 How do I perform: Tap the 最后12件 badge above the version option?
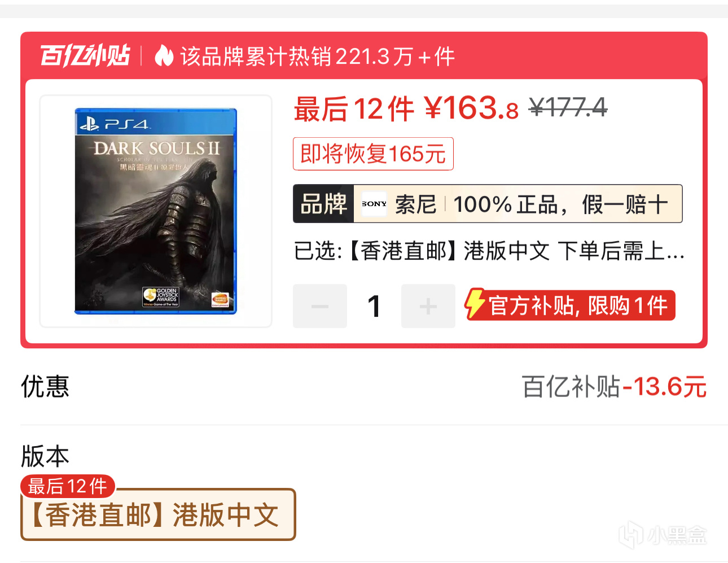(x=68, y=486)
